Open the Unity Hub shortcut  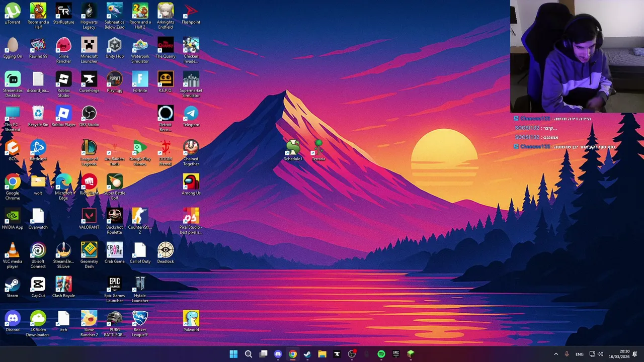(x=115, y=48)
